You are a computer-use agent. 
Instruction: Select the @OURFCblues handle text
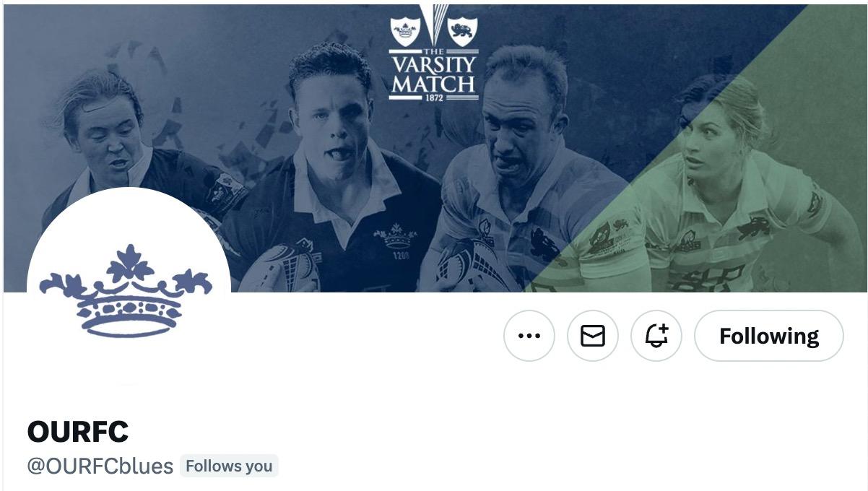point(100,466)
